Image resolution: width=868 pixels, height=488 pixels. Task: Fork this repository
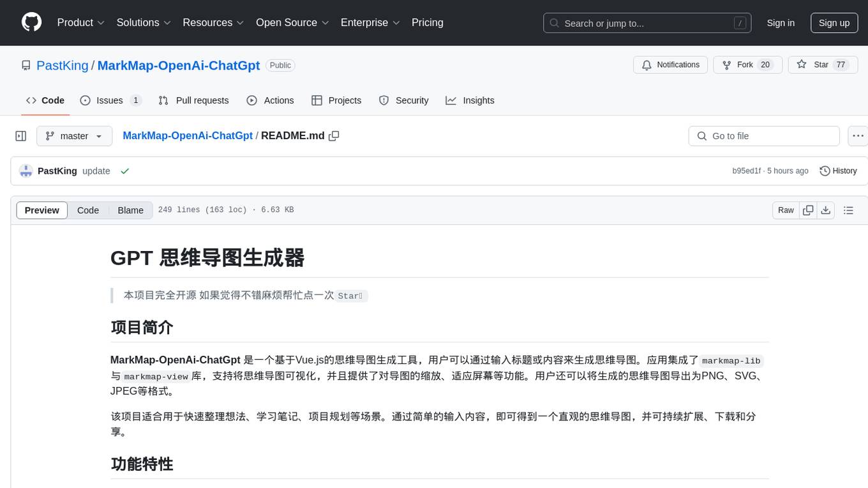(x=747, y=65)
